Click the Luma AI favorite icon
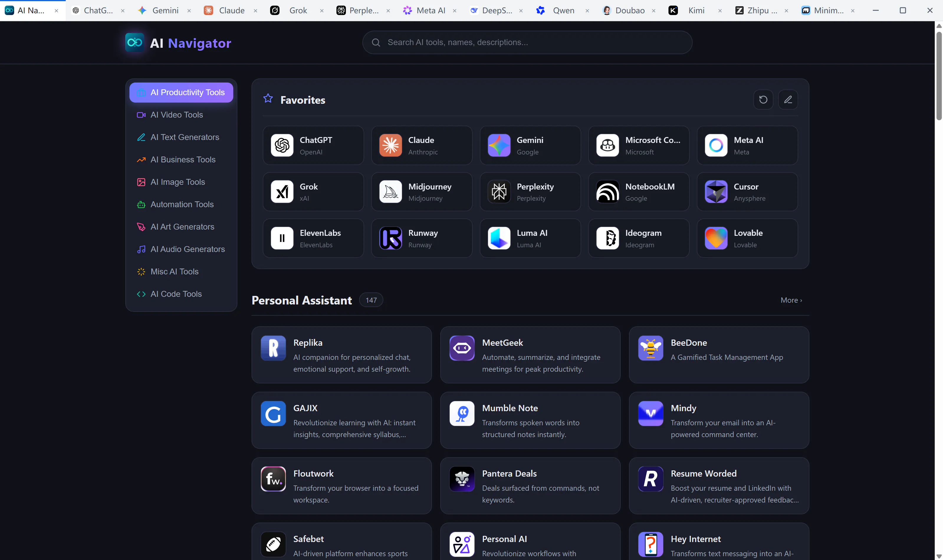943x560 pixels. [499, 238]
